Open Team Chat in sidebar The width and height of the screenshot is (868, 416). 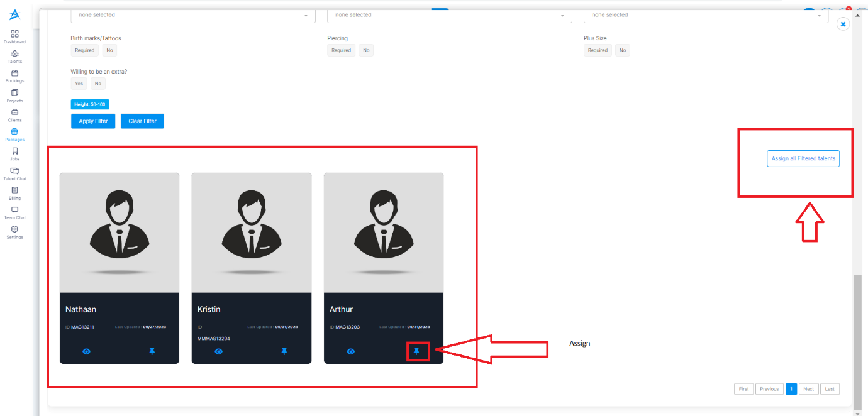[14, 212]
